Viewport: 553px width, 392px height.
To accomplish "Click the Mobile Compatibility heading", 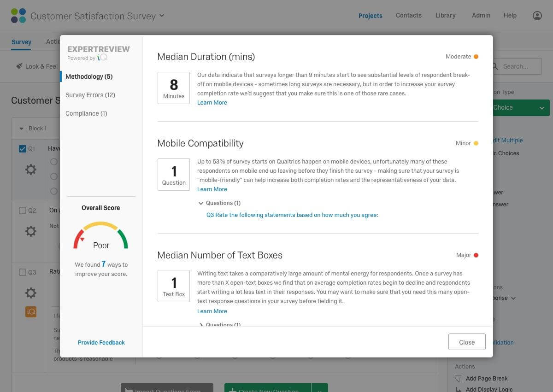I will (200, 143).
